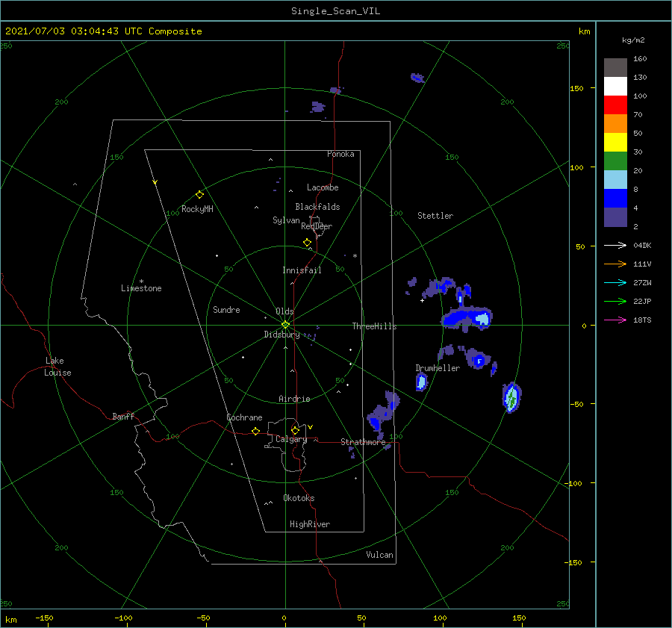Click the 2021/07/03 03:04:43 UTC Composite timestamp
The width and height of the screenshot is (672, 628).
click(104, 31)
